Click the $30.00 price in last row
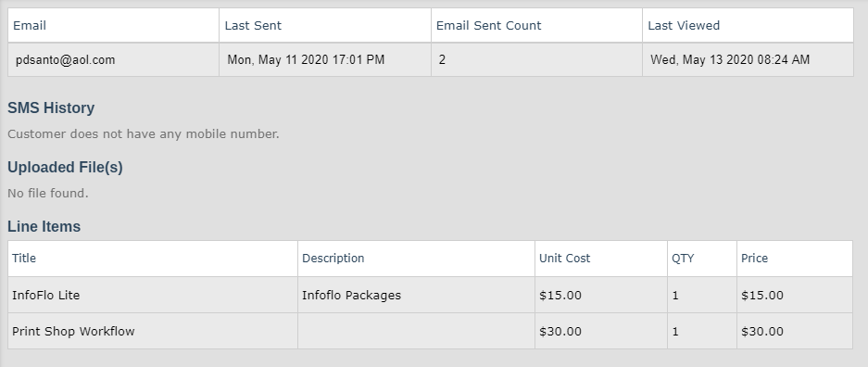The image size is (868, 367). [762, 332]
